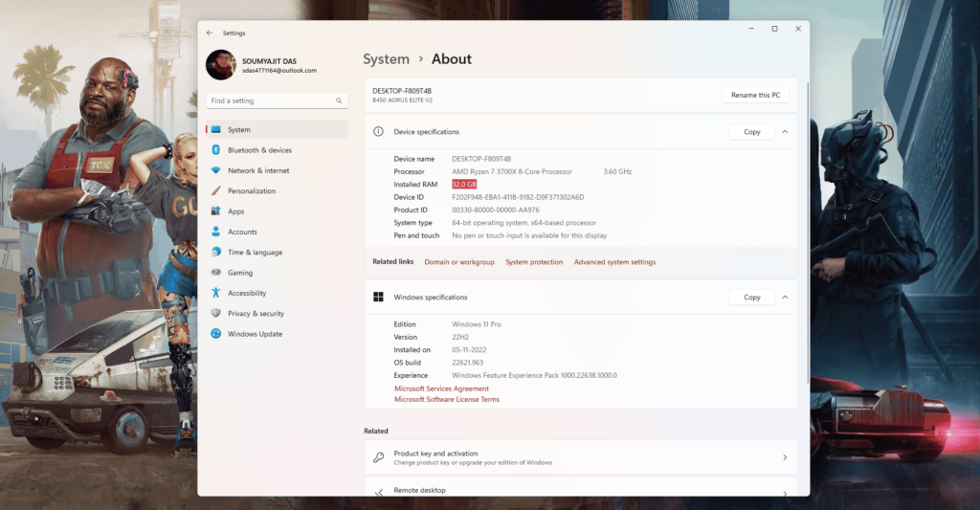Open Time & language settings
980x510 pixels.
tap(277, 252)
